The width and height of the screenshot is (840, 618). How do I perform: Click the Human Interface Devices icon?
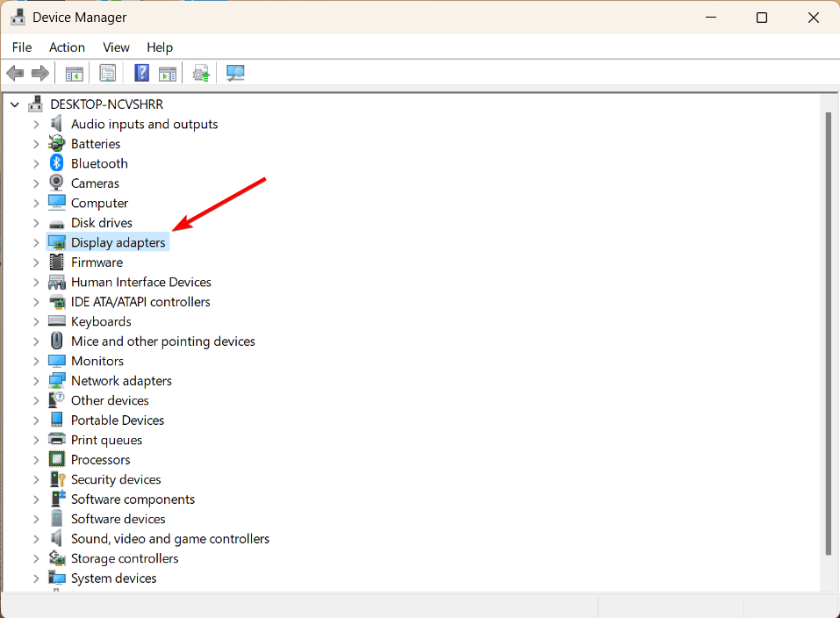point(57,282)
